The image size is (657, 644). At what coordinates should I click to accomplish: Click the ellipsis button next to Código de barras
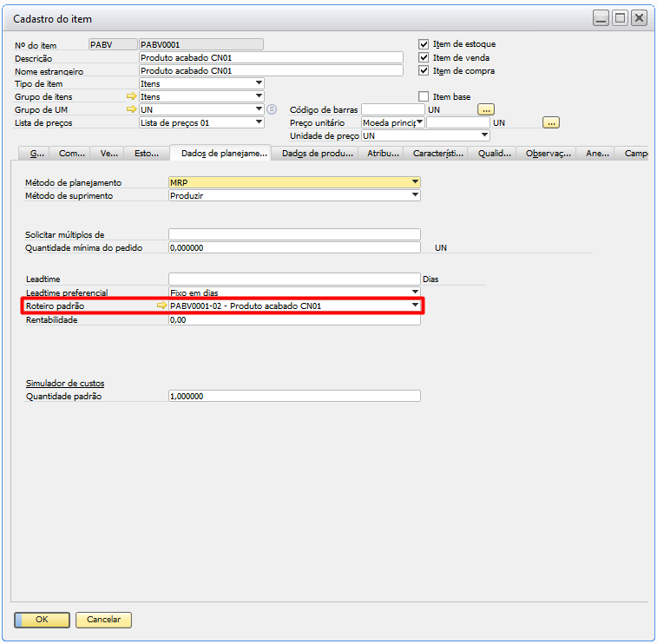pyautogui.click(x=486, y=109)
